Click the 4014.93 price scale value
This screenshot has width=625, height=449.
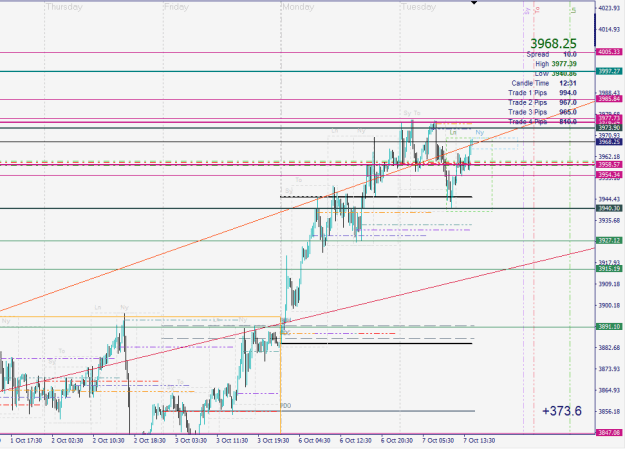pyautogui.click(x=609, y=29)
